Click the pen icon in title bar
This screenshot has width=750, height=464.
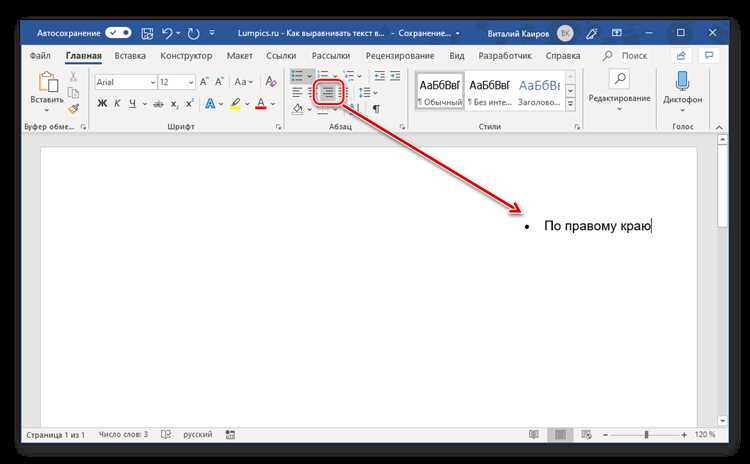[x=592, y=33]
